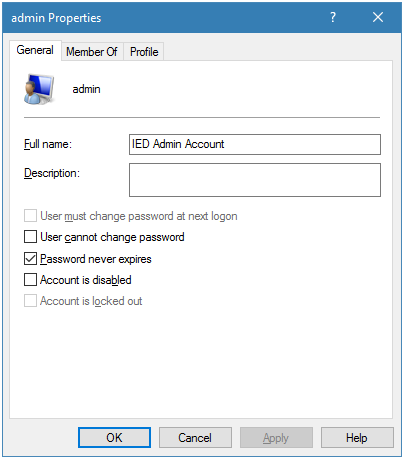Check Account is disabled box
The width and height of the screenshot is (404, 459).
[x=30, y=280]
